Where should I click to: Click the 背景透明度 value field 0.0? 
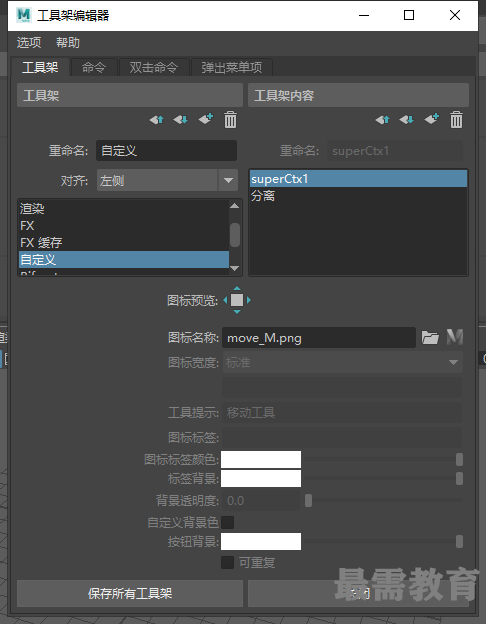pos(261,501)
